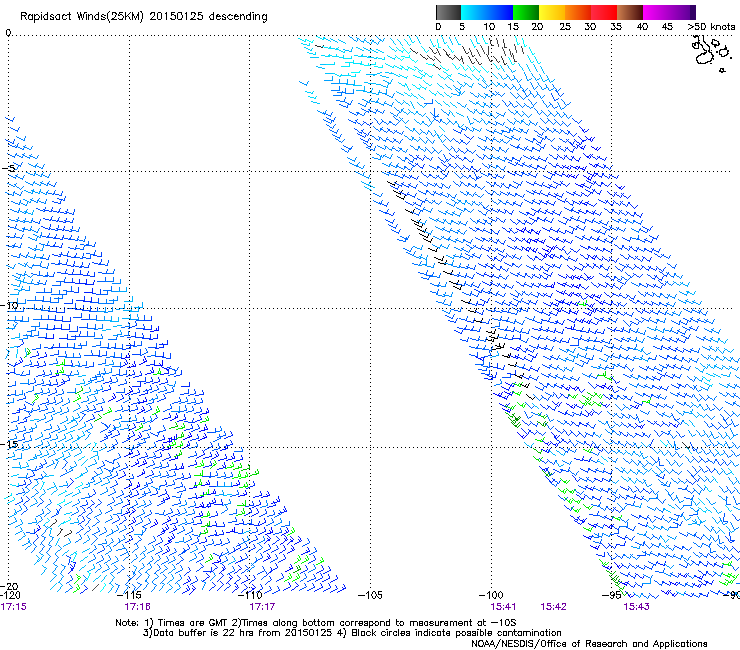This screenshot has width=740, height=650.
Task: Click the -110 longitude axis label
Action: click(x=250, y=595)
